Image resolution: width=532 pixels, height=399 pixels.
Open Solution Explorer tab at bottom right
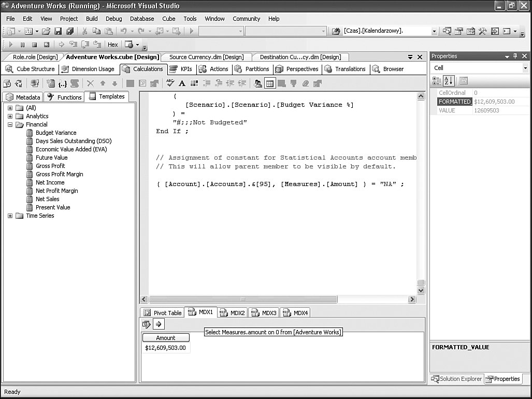[x=456, y=379]
